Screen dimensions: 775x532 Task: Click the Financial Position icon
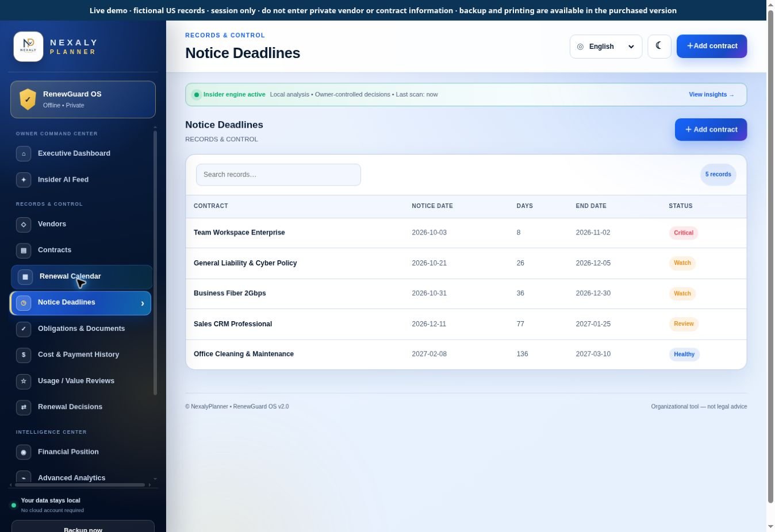[x=24, y=452]
